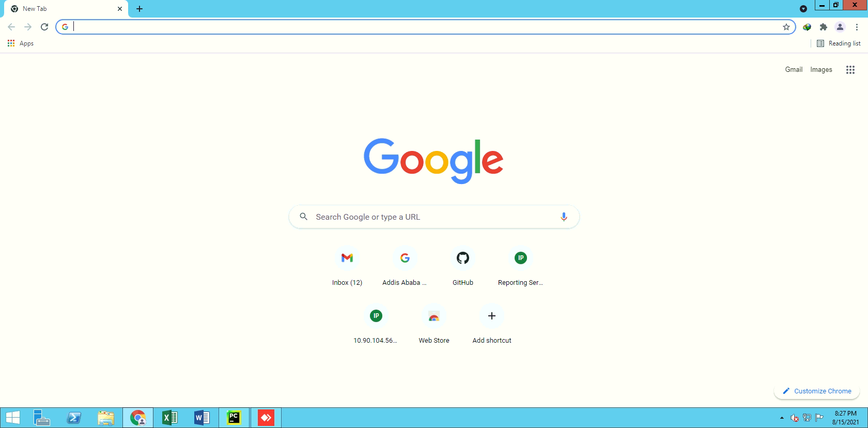Bookmark this tab with the star icon

786,27
